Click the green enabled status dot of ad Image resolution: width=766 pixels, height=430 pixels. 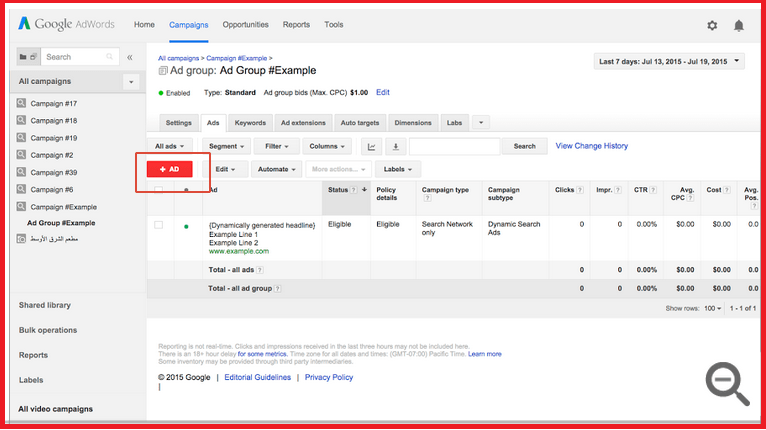pos(186,226)
